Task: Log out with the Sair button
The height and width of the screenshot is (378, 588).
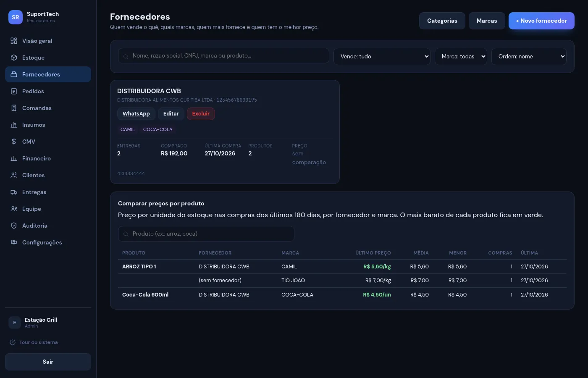Action: coord(48,362)
